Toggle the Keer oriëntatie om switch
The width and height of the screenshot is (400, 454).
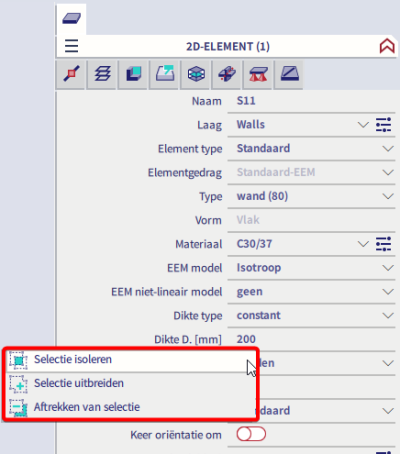[251, 434]
